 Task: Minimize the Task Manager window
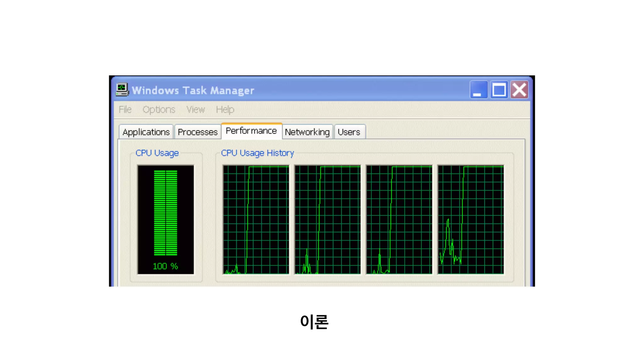tap(478, 90)
